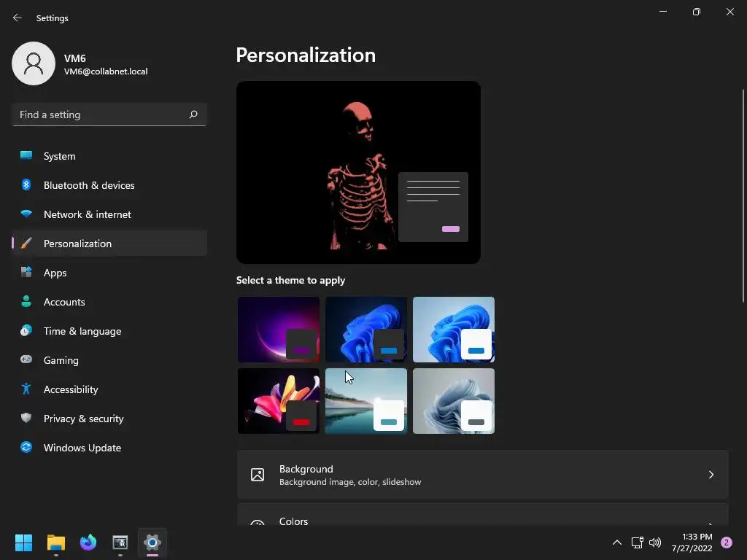Click the Settings gear in taskbar
The width and height of the screenshot is (747, 560).
click(x=152, y=542)
